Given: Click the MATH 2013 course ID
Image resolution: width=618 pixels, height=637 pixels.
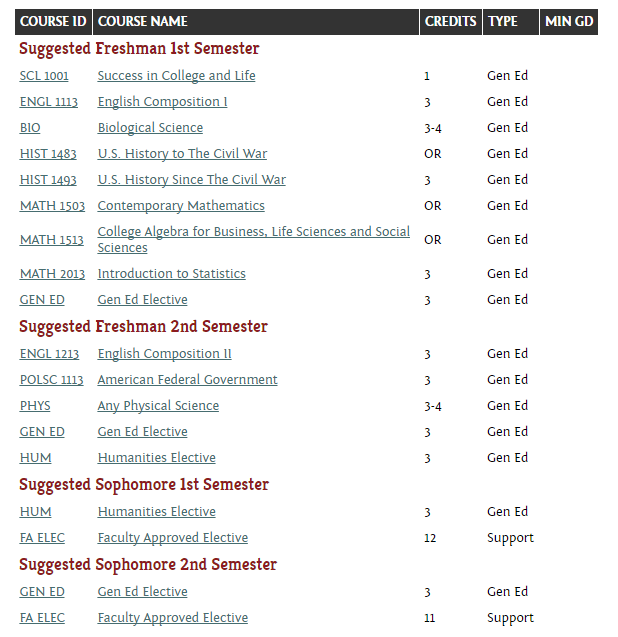Looking at the screenshot, I should point(52,274).
